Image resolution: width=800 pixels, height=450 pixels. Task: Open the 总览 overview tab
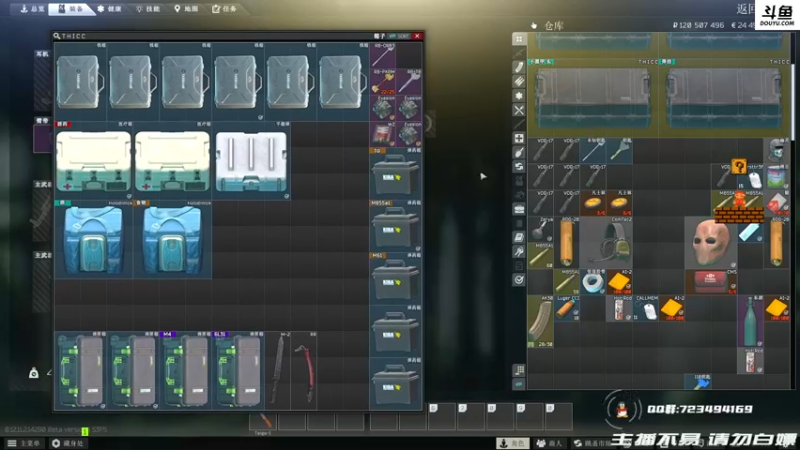tap(32, 9)
